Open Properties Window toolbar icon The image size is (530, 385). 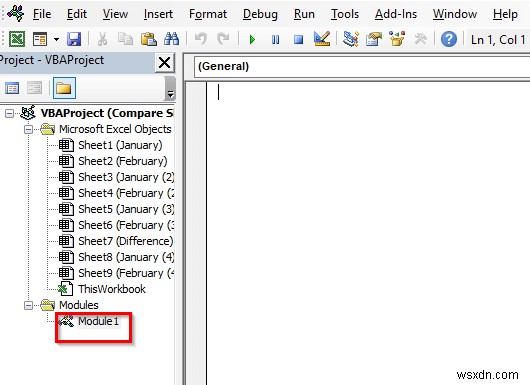pos(374,39)
